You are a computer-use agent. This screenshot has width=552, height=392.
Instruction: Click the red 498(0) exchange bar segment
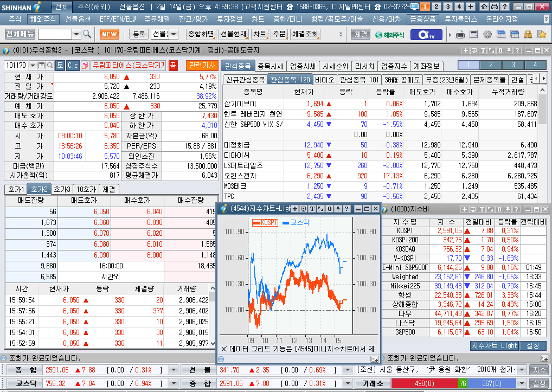click(x=424, y=383)
